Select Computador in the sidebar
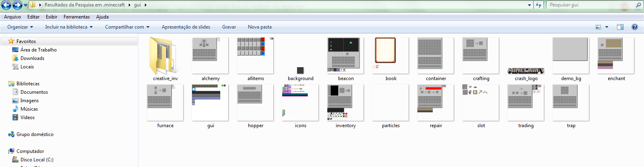Viewport: 644px width, 167px height. point(30,151)
